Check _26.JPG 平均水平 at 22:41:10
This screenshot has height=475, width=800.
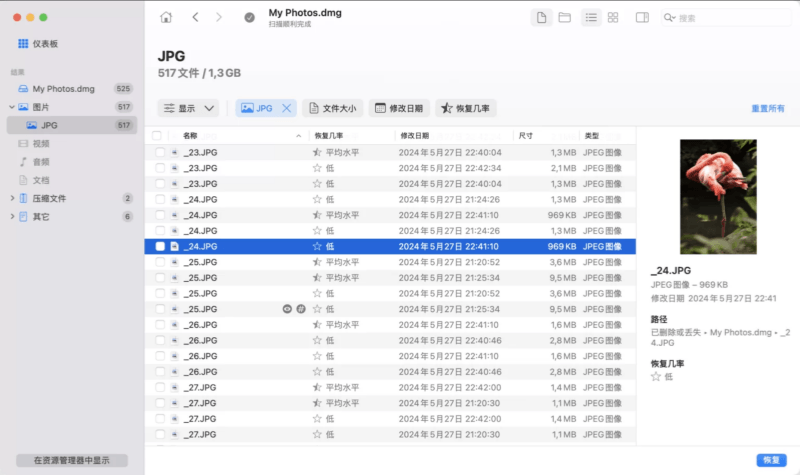click(160, 324)
